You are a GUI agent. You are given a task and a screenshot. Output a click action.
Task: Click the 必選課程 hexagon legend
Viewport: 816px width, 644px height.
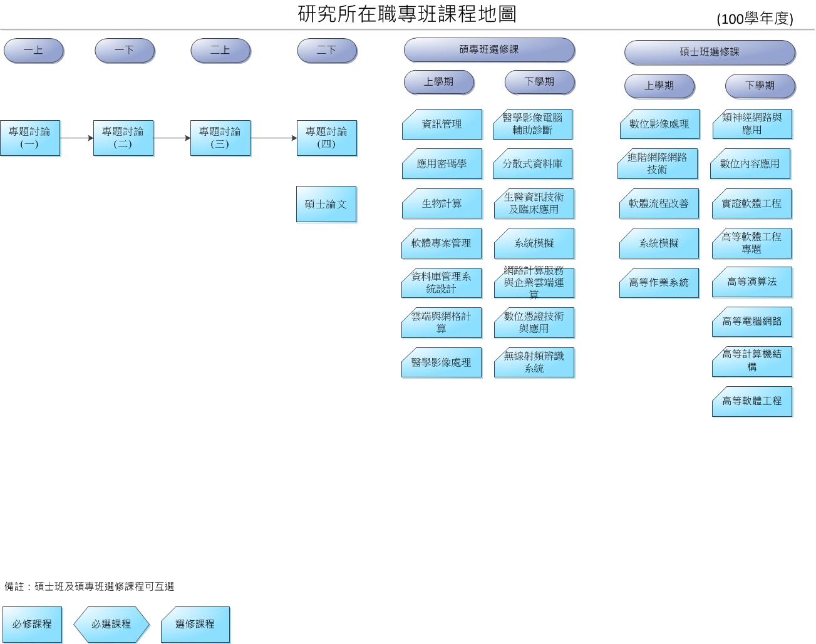[x=111, y=624]
